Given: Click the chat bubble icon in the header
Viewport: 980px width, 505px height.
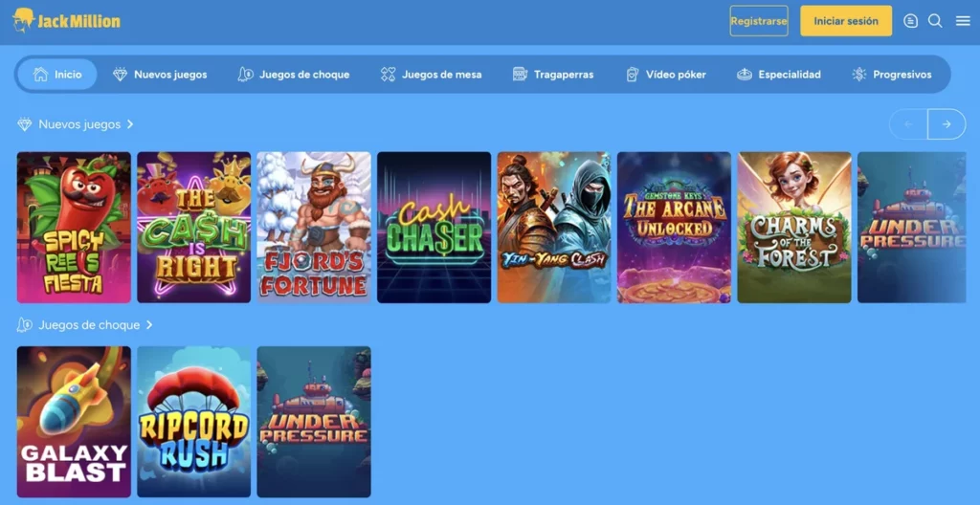Looking at the screenshot, I should [911, 21].
